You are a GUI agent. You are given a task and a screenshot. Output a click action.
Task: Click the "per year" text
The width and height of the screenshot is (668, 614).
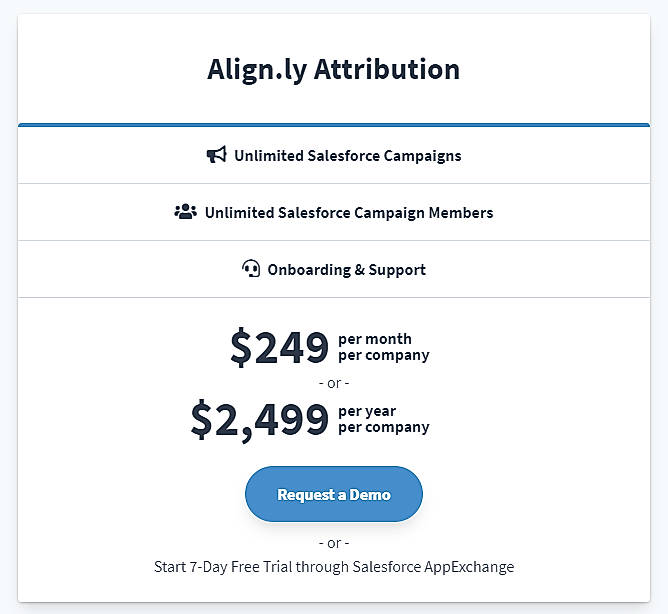pos(367,411)
